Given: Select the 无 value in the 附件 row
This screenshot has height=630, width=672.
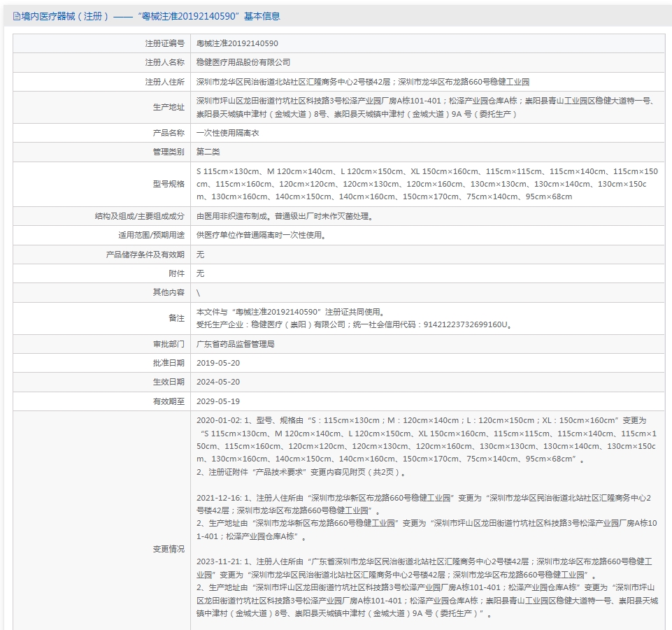Looking at the screenshot, I should (200, 273).
